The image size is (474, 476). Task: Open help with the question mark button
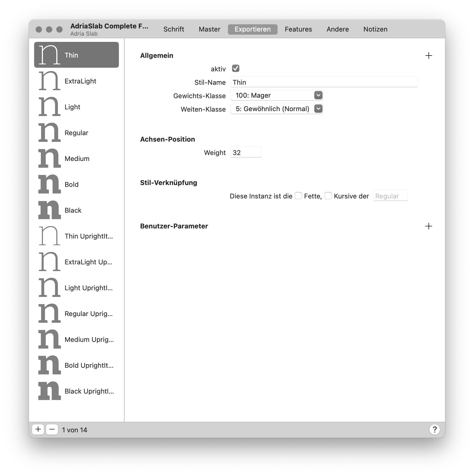pos(434,429)
